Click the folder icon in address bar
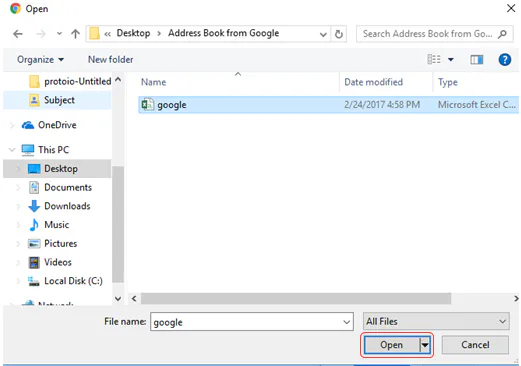The height and width of the screenshot is (366, 521). click(95, 33)
